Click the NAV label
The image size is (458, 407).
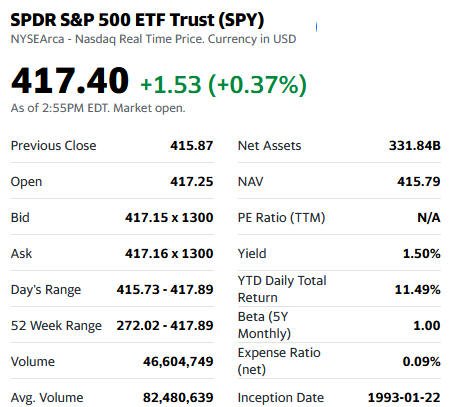250,182
